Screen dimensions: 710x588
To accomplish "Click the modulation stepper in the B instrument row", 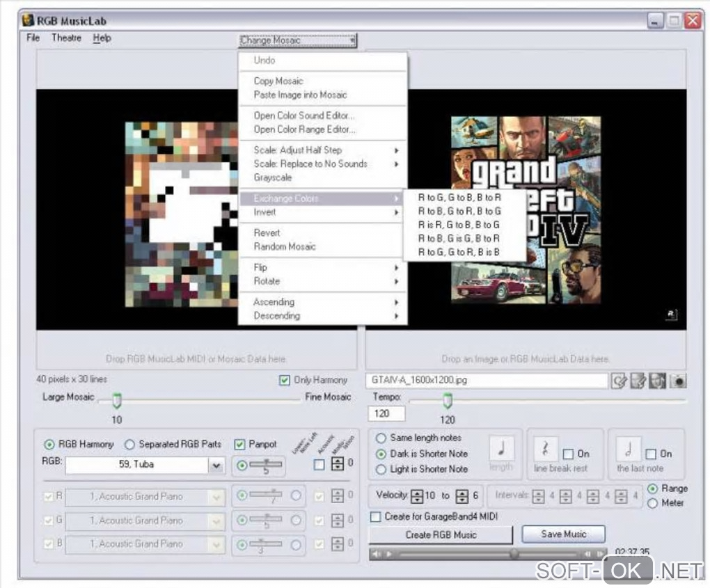I will tap(338, 543).
